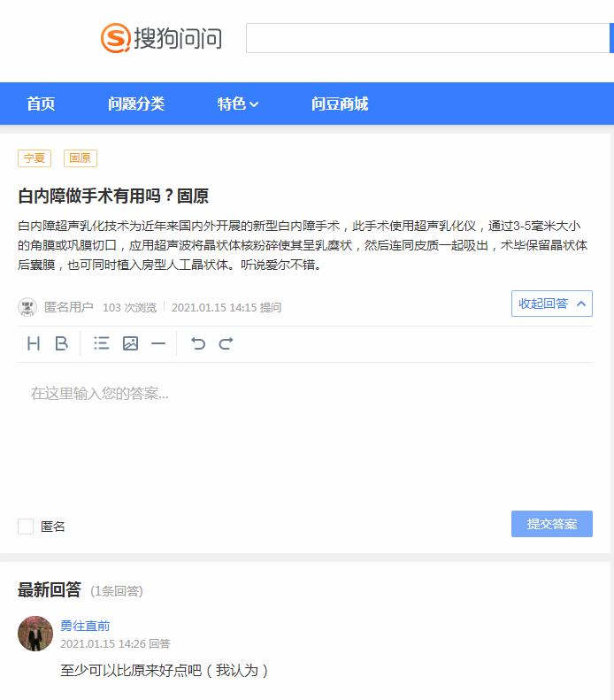Expand the 特色 dropdown menu
This screenshot has width=614, height=700.
237,104
